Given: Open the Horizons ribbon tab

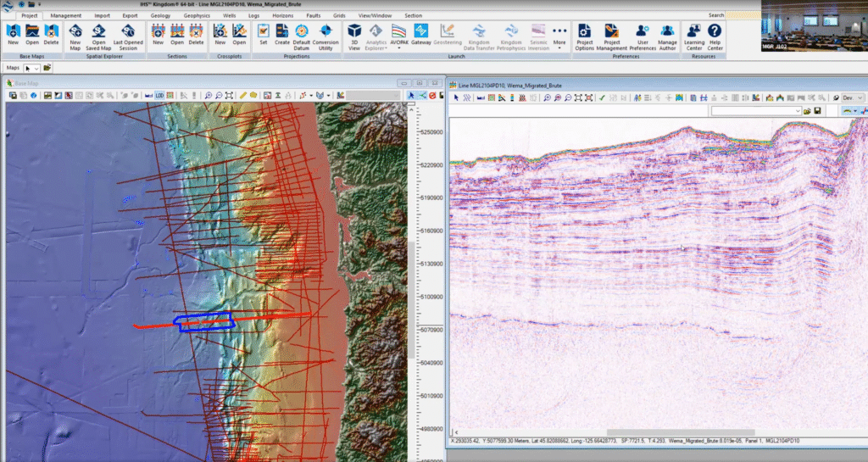Looking at the screenshot, I should (283, 15).
